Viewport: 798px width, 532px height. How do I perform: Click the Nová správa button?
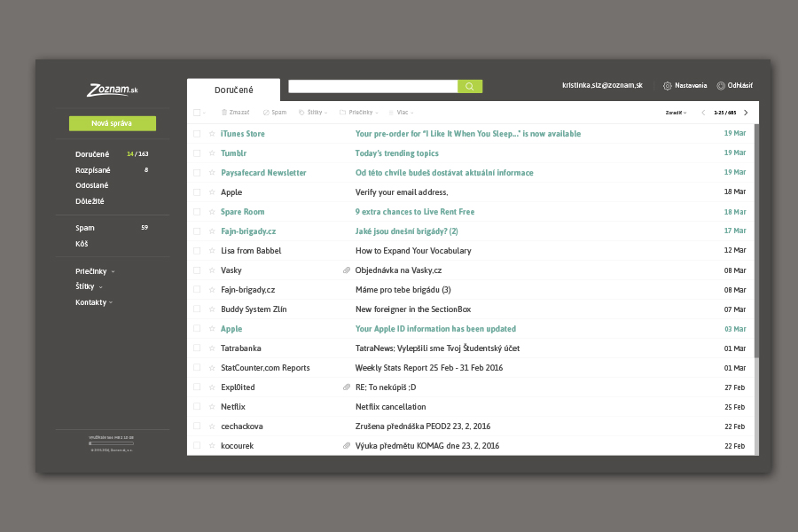coord(113,123)
